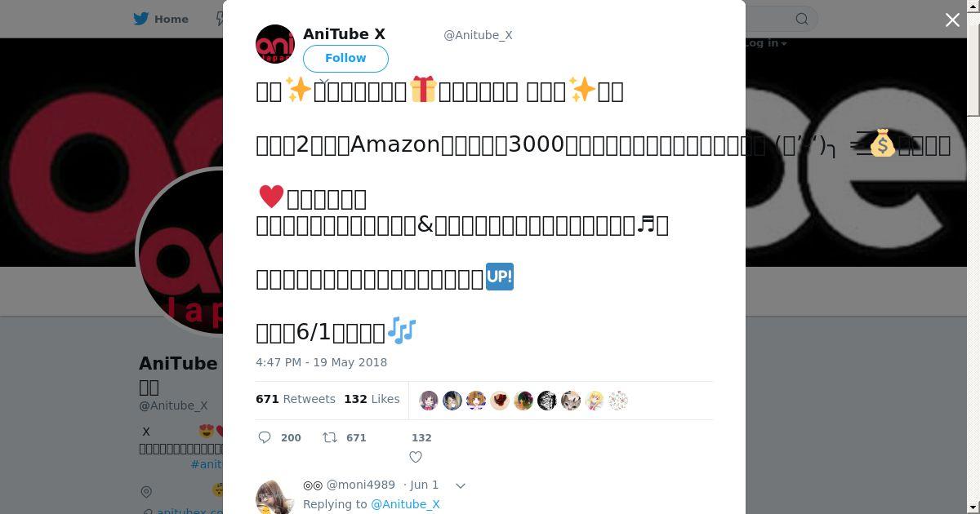Expand the options chevron on moni4989 reply

click(461, 485)
